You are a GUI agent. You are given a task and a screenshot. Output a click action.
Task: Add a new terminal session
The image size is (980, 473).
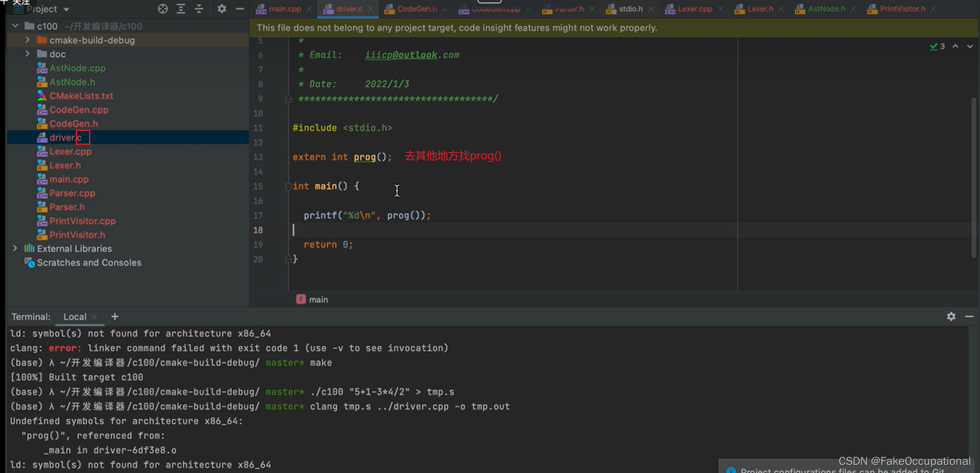point(115,316)
